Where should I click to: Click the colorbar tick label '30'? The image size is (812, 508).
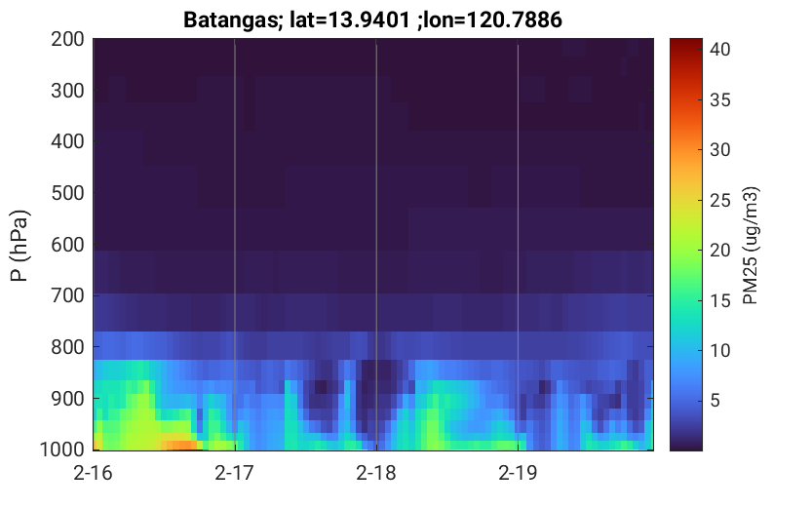click(x=719, y=150)
